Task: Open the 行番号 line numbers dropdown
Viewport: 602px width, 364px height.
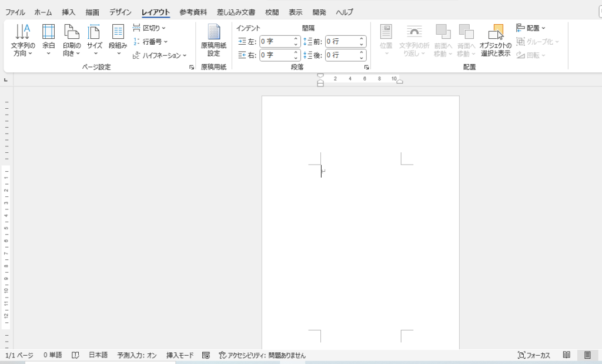Action: tap(150, 42)
